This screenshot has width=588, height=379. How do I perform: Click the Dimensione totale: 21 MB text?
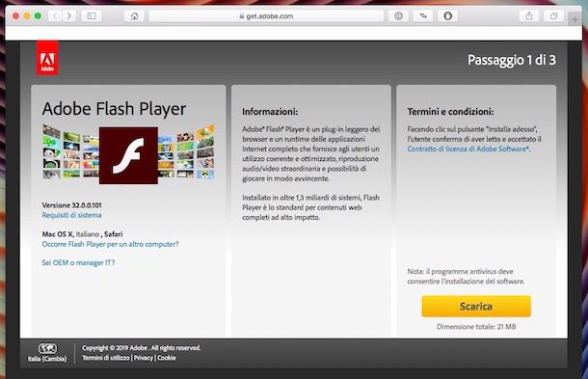[x=476, y=327]
